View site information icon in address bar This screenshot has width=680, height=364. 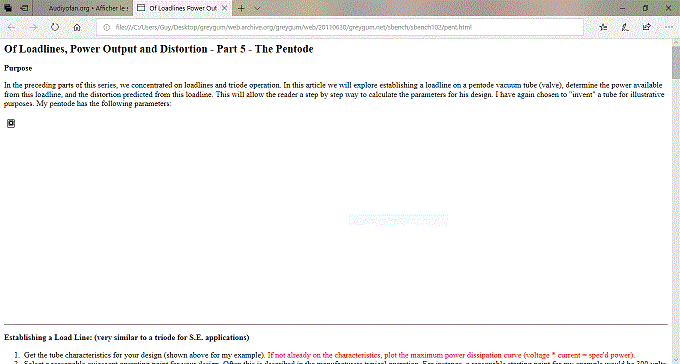(107, 27)
